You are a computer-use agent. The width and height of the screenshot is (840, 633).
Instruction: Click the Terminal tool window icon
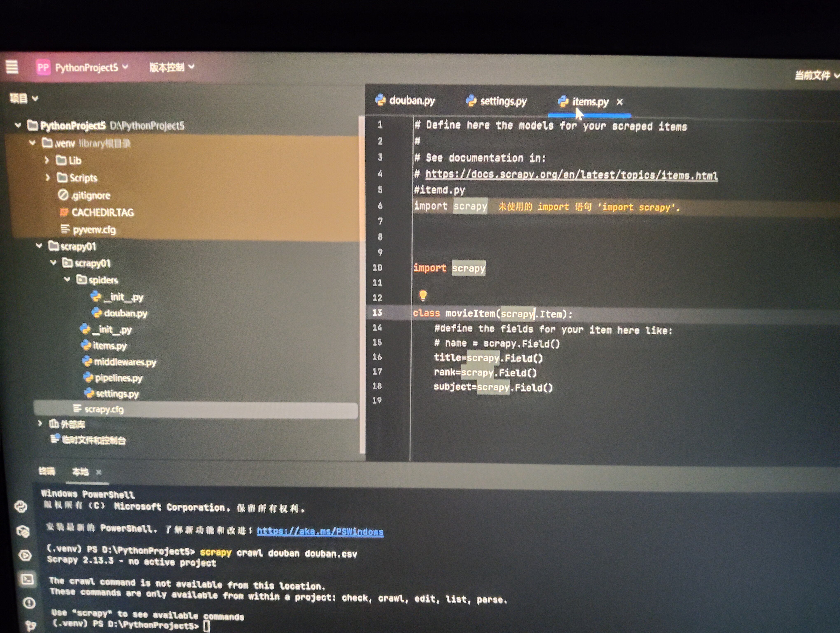click(27, 579)
